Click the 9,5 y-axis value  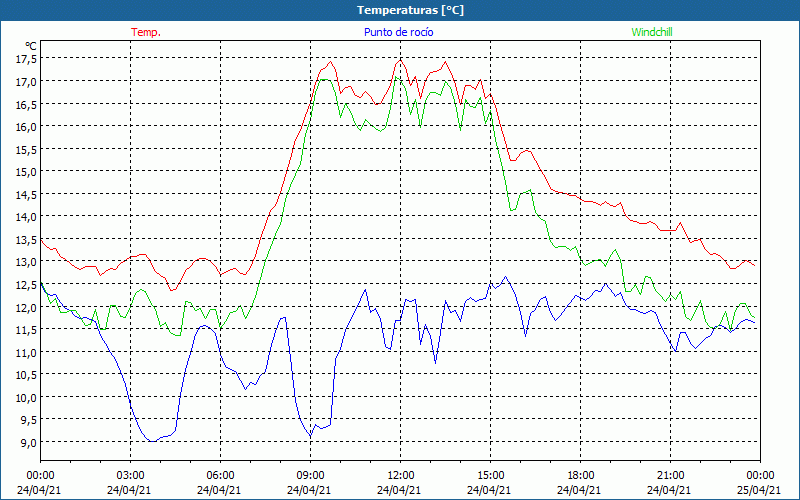point(29,419)
